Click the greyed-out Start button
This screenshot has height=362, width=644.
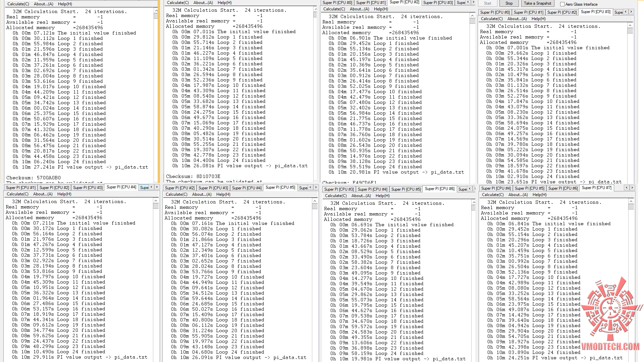click(487, 3)
